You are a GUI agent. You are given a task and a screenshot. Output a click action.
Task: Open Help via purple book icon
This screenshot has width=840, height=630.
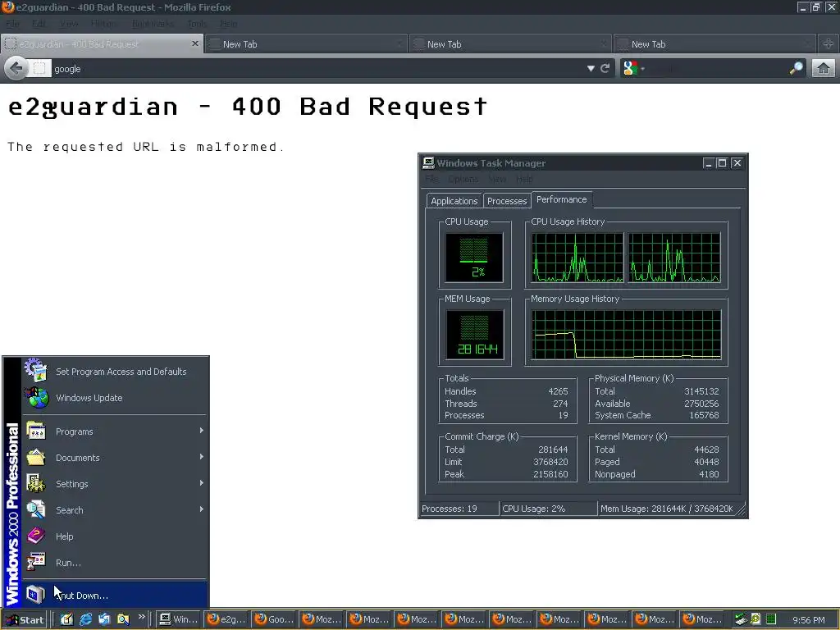coord(36,536)
